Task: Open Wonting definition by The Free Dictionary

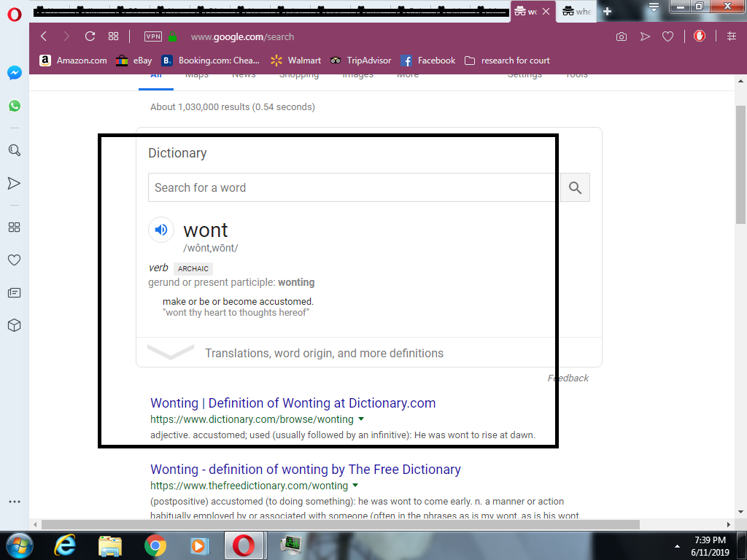Action: (306, 469)
